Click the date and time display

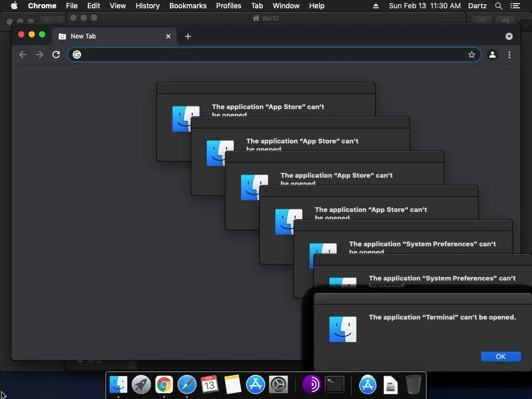click(425, 6)
